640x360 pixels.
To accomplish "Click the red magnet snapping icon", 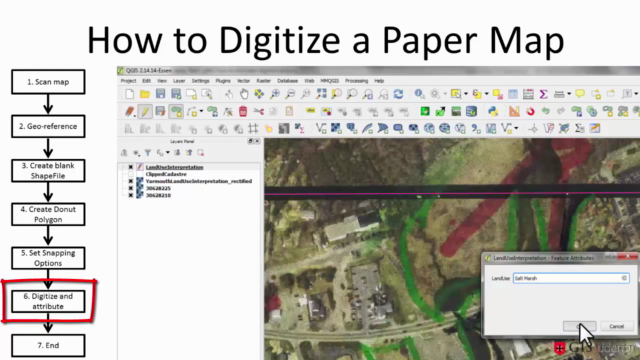I will (530, 111).
